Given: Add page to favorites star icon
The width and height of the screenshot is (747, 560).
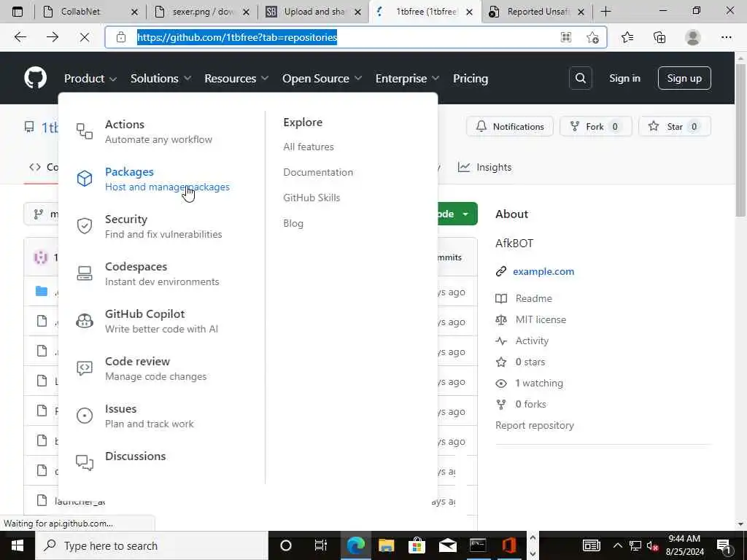Looking at the screenshot, I should (x=592, y=37).
